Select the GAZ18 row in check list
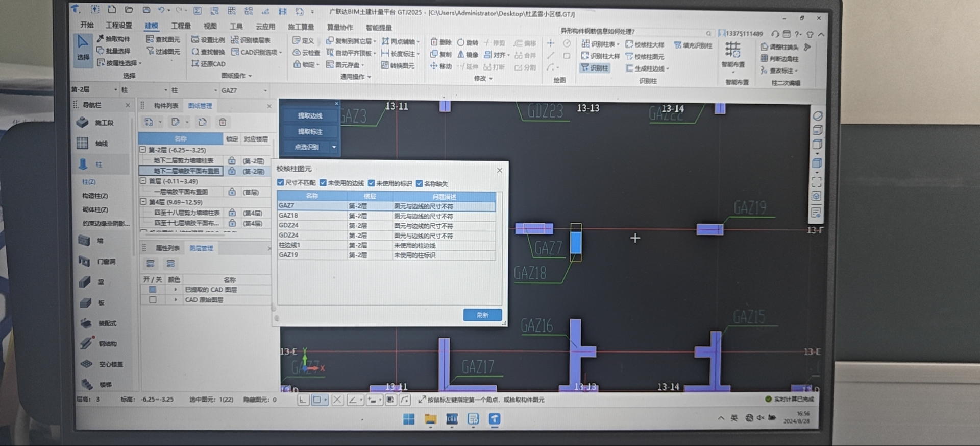980x446 pixels. pyautogui.click(x=386, y=216)
